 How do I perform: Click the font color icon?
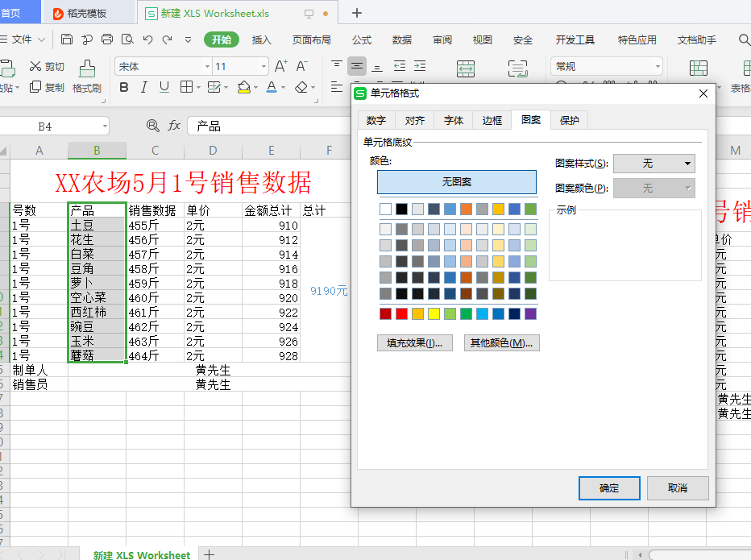point(272,87)
